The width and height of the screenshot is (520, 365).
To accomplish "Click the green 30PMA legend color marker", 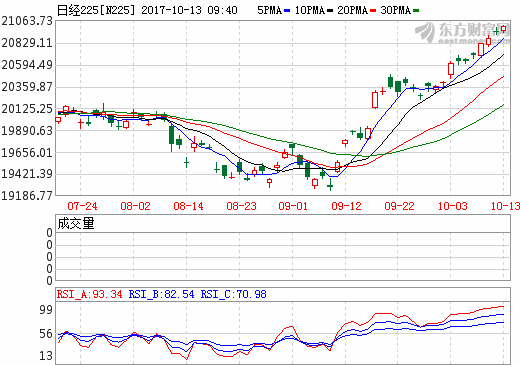I will [416, 11].
